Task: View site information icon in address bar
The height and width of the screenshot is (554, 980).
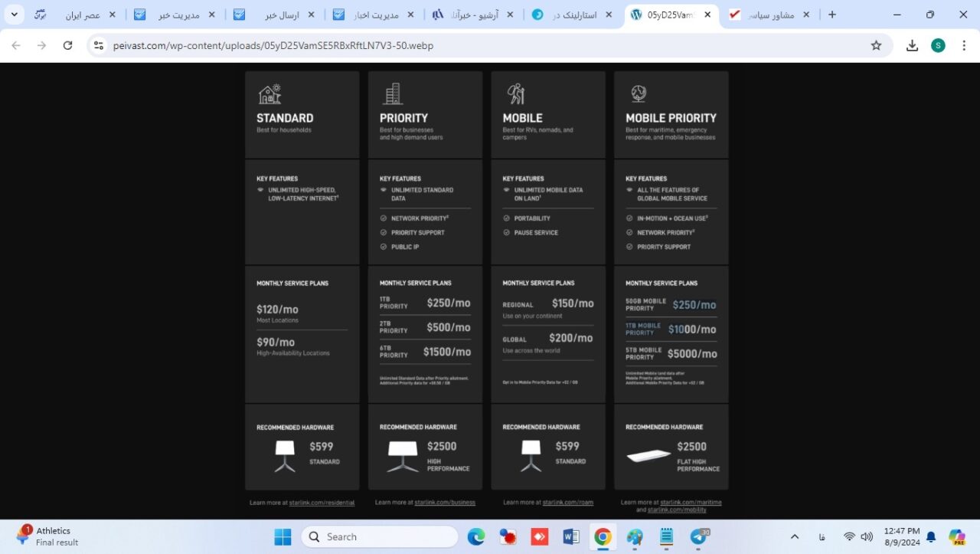Action: point(98,45)
